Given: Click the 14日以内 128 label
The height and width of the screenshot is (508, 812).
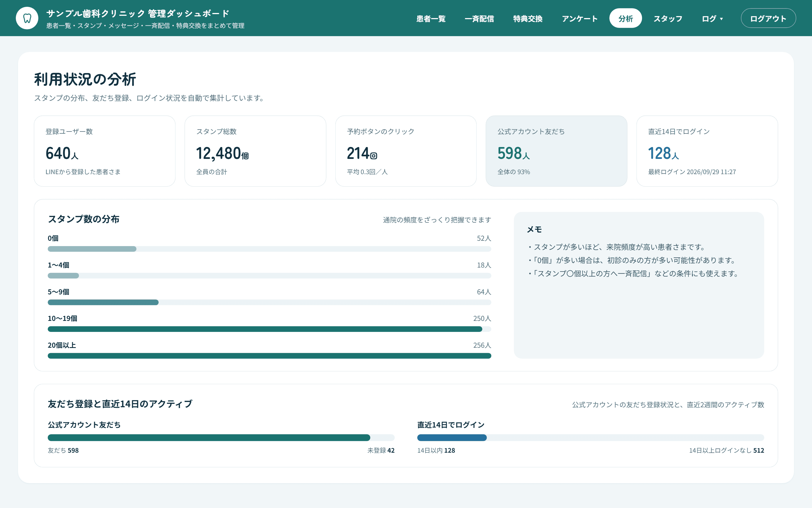Looking at the screenshot, I should (436, 450).
